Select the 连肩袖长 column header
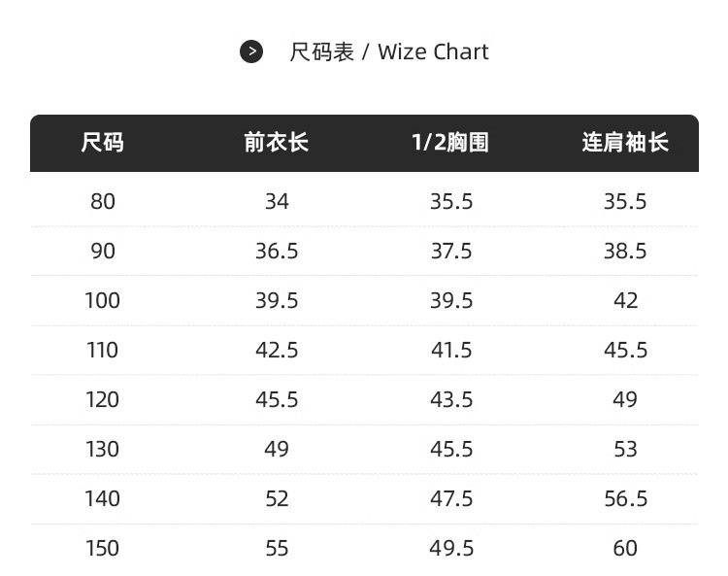The image size is (728, 576). (x=625, y=142)
